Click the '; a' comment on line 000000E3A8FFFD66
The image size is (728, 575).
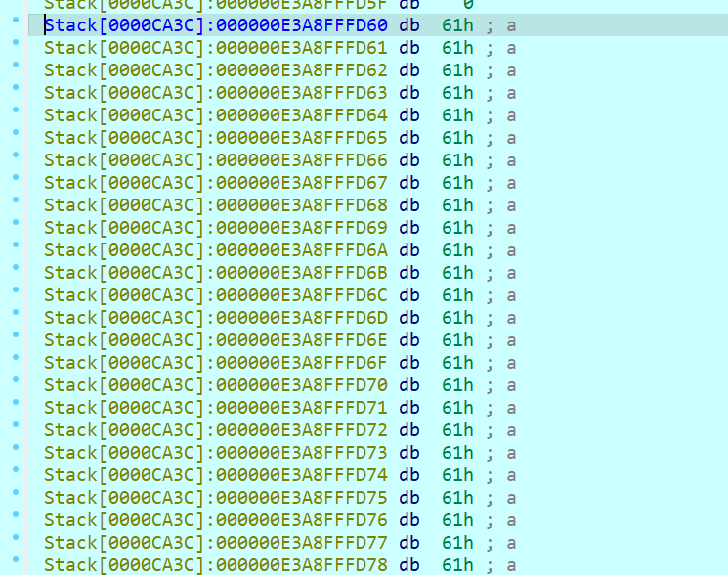[x=500, y=160]
